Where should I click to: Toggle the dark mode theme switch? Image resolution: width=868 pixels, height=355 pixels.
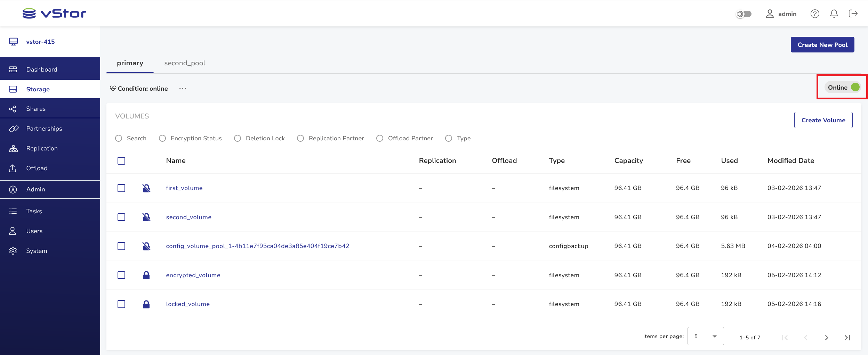pos(744,14)
